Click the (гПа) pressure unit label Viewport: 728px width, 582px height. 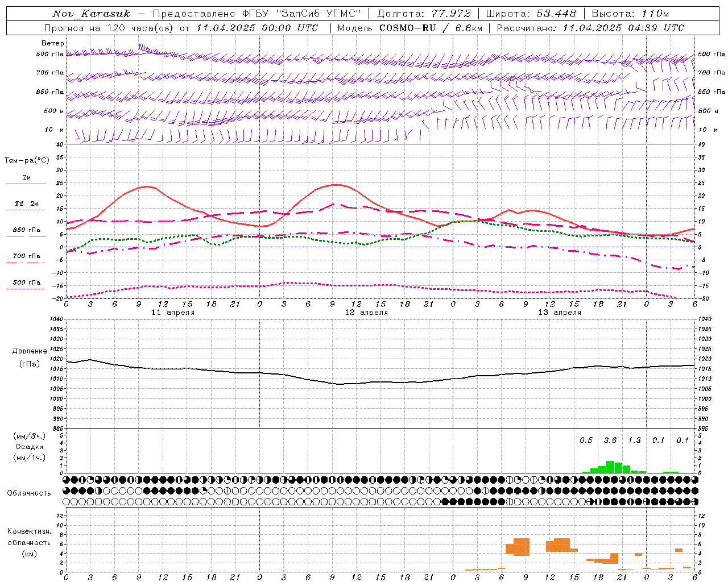30,364
